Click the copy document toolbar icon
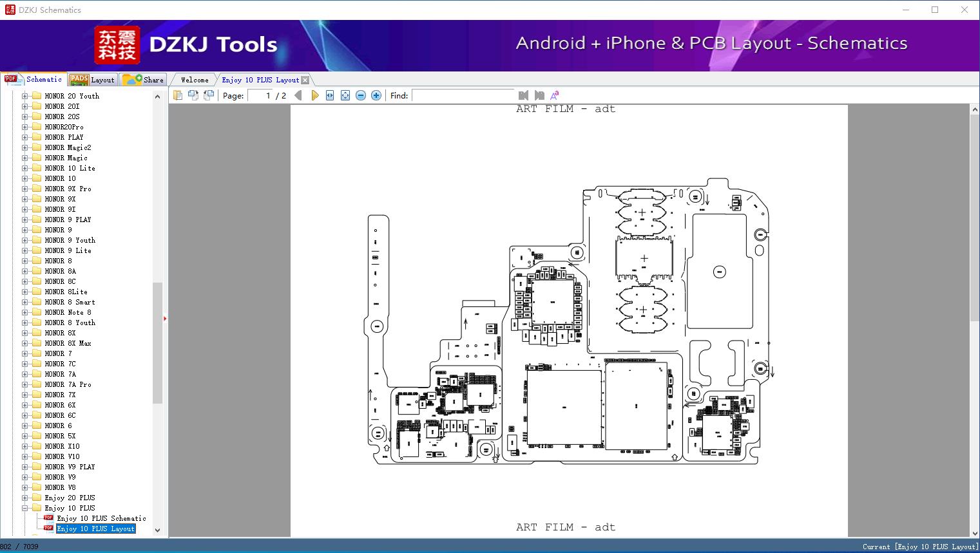The image size is (980, 553). pyautogui.click(x=178, y=95)
